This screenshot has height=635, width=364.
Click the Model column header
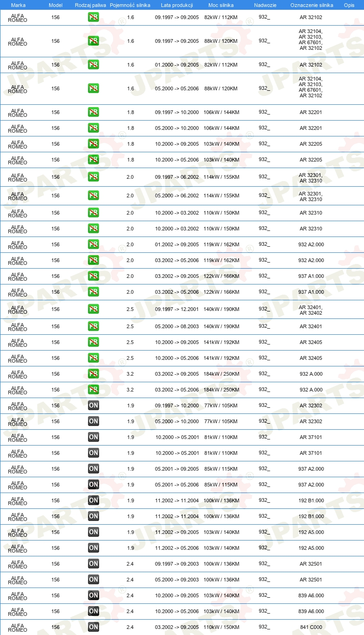(x=55, y=5)
